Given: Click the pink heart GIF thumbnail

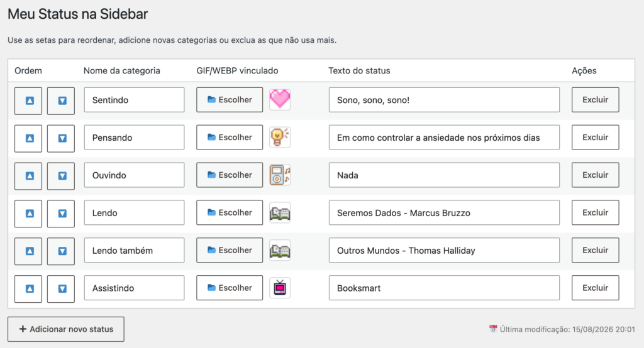Looking at the screenshot, I should pyautogui.click(x=280, y=100).
